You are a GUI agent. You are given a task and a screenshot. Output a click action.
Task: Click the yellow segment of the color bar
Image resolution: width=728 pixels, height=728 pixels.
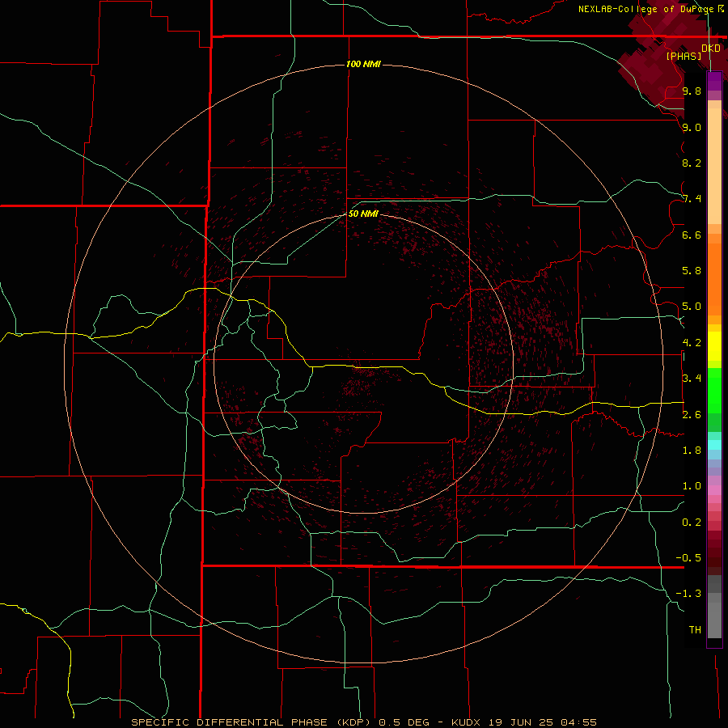tap(714, 346)
